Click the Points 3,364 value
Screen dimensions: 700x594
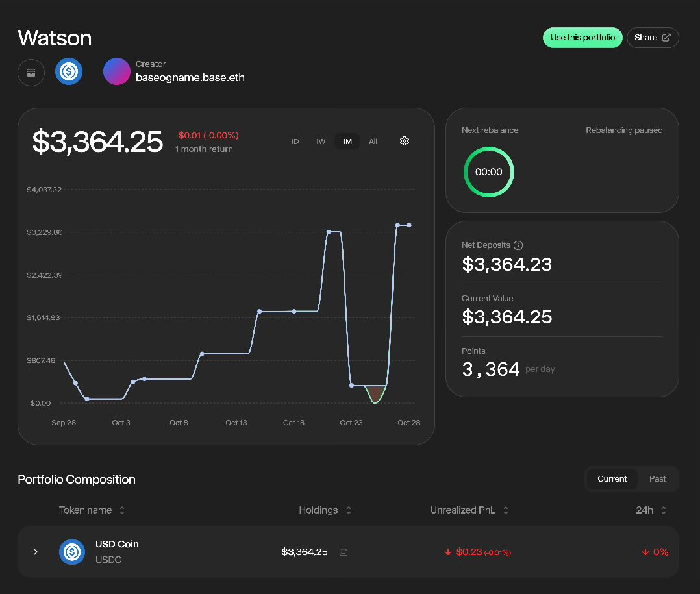(x=491, y=369)
